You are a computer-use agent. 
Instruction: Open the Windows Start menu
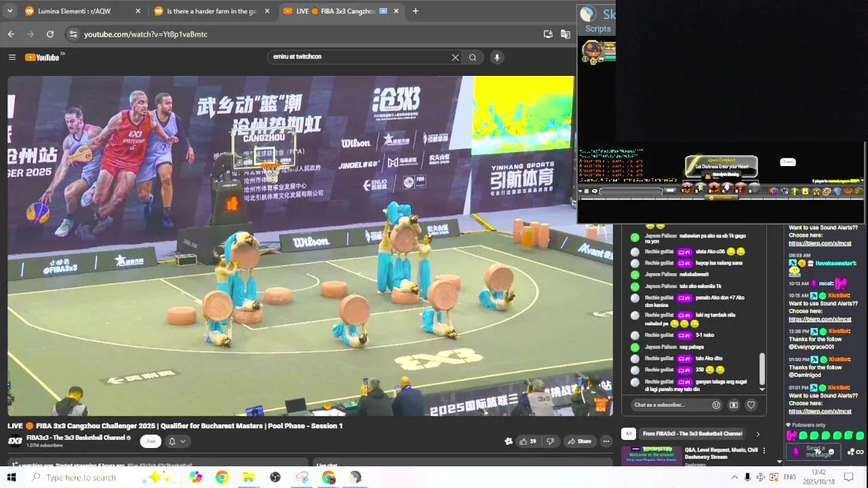pos(12,477)
